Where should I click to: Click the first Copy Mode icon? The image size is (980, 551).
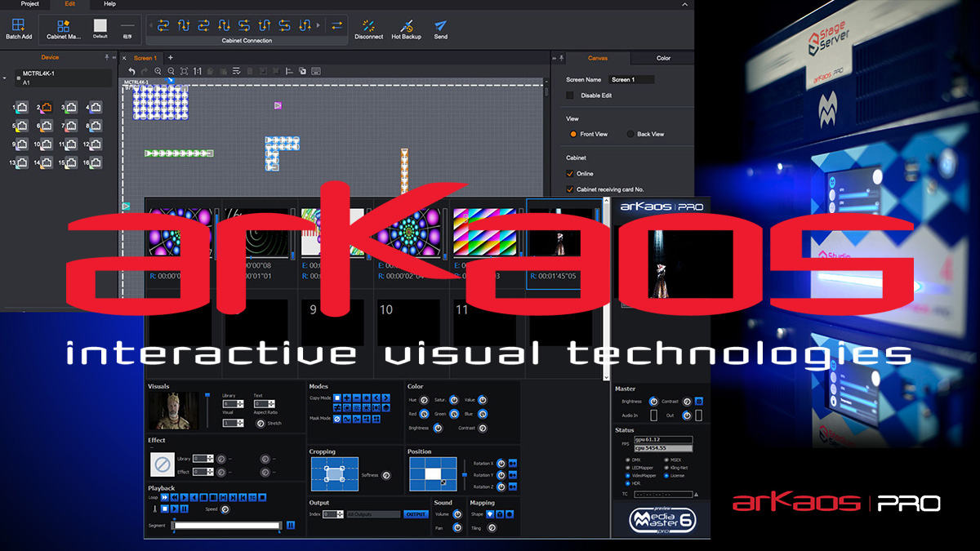[337, 398]
